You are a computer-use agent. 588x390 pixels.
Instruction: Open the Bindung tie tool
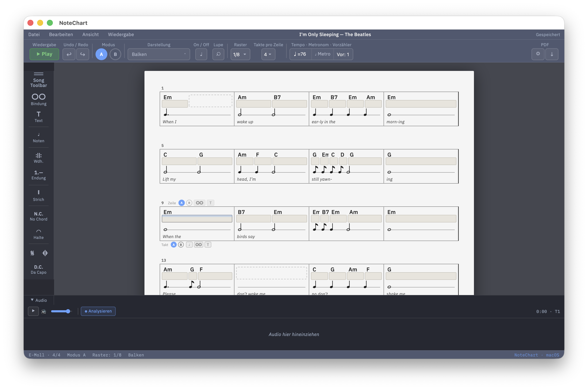point(39,99)
